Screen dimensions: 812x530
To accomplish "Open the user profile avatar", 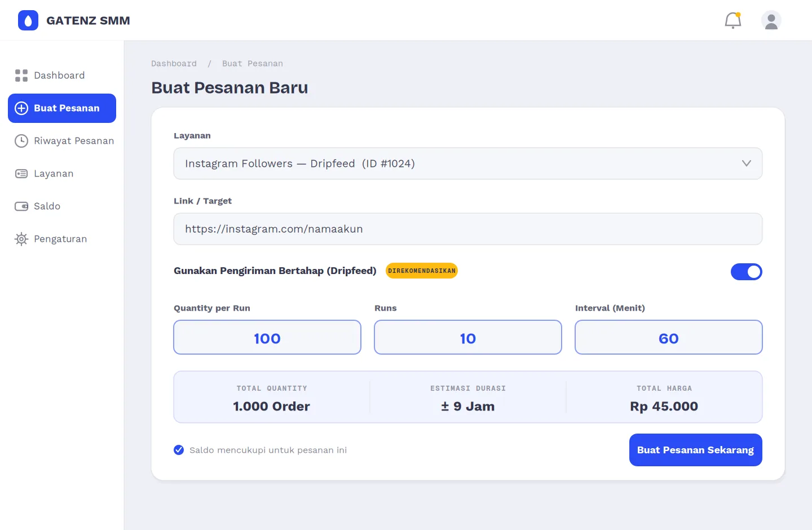I will (771, 20).
